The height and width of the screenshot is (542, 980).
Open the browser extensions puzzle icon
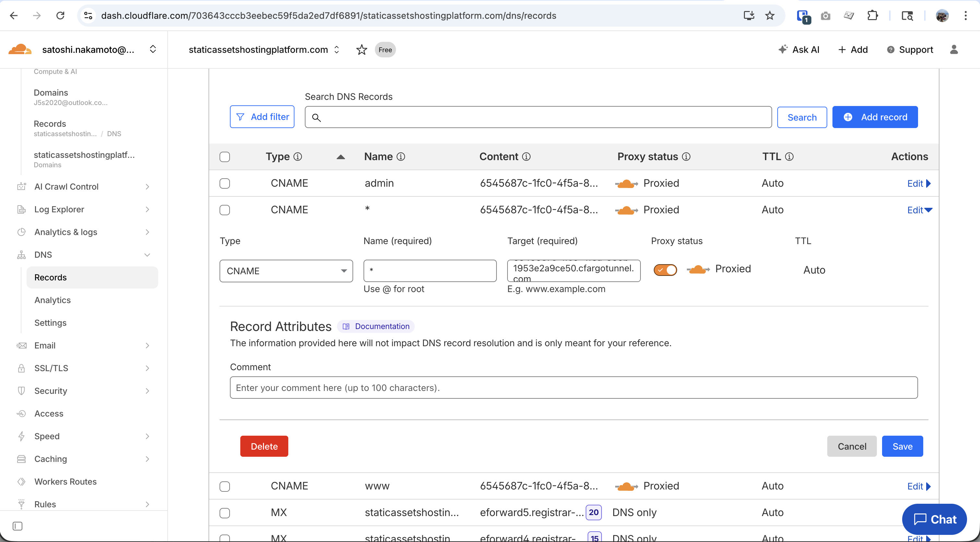pyautogui.click(x=872, y=16)
